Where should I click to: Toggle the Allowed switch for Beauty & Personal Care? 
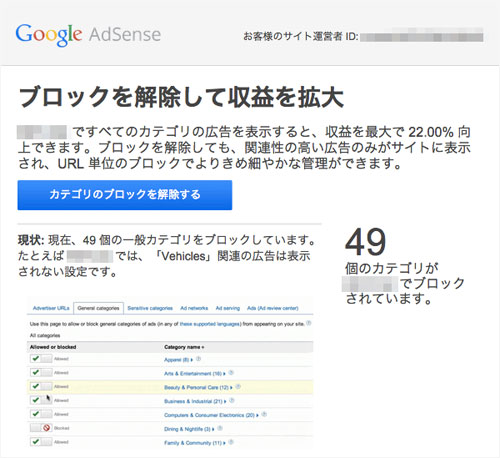(x=41, y=386)
